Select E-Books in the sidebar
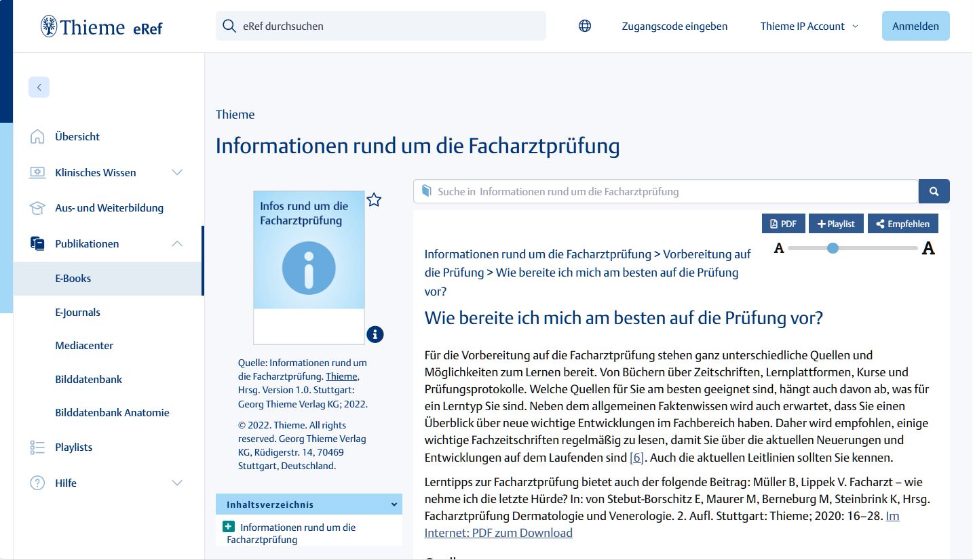This screenshot has height=560, width=973. pos(107,279)
